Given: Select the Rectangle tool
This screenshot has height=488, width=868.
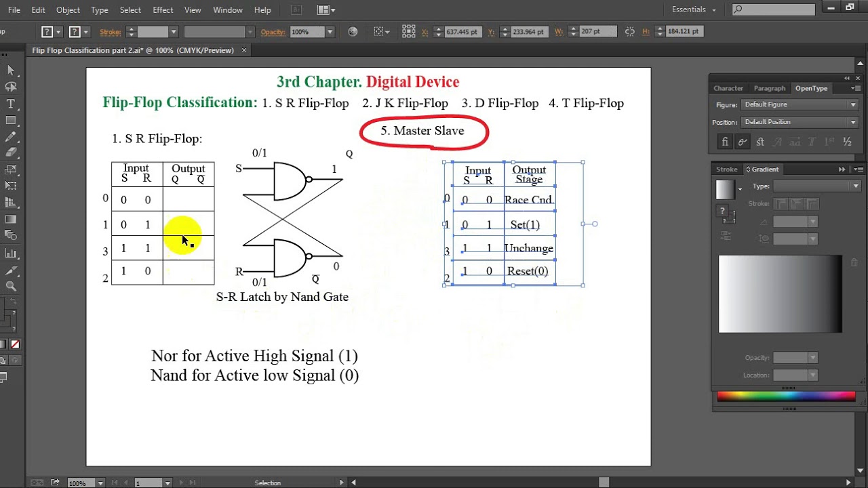Looking at the screenshot, I should (x=10, y=120).
